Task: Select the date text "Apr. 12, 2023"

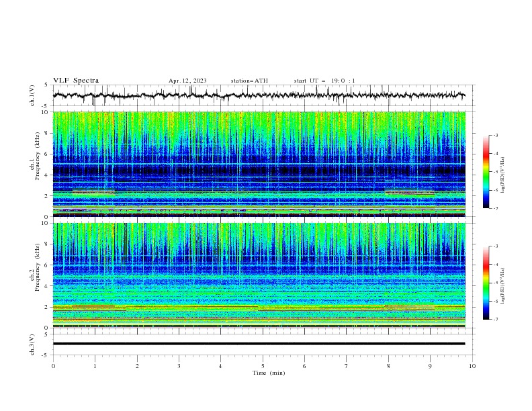Action: click(x=187, y=81)
